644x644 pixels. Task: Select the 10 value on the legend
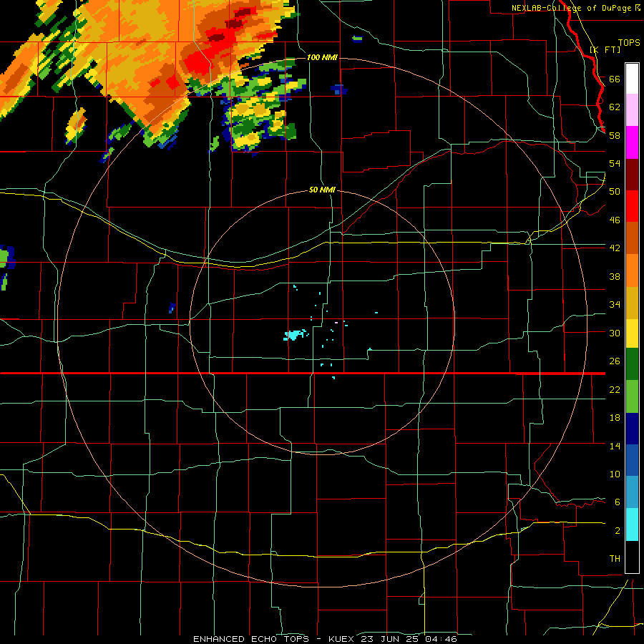pyautogui.click(x=615, y=474)
